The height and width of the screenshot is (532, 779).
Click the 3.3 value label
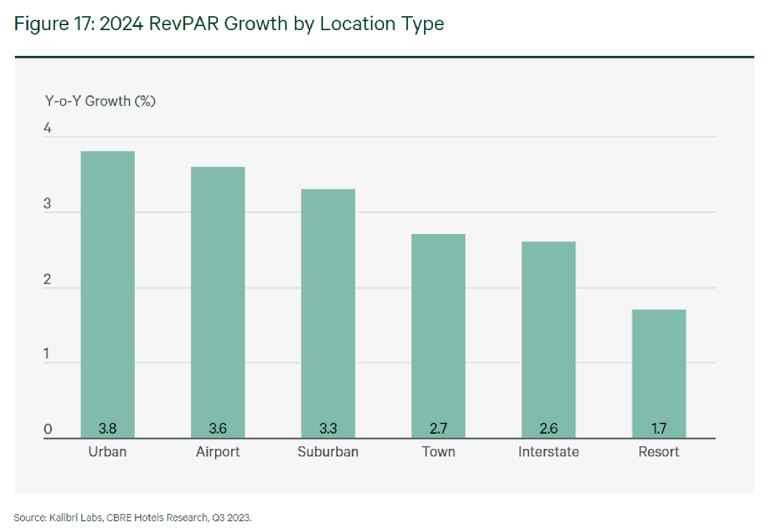pyautogui.click(x=328, y=428)
